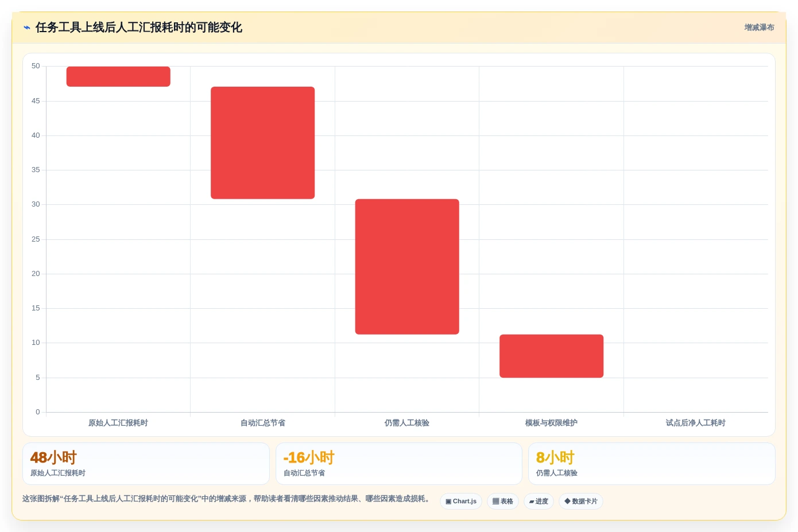The height and width of the screenshot is (532, 798).
Task: Click x-axis label 自动汇总节省
Action: pos(263,423)
